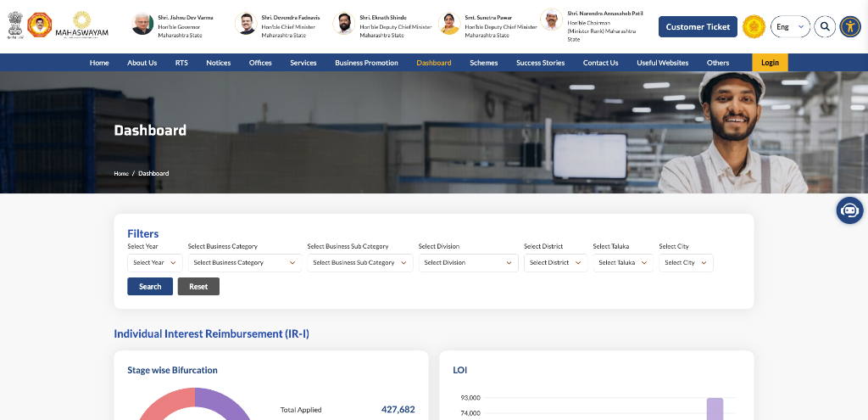868x420 pixels.
Task: Select the Dashboard menu item
Action: (x=434, y=63)
